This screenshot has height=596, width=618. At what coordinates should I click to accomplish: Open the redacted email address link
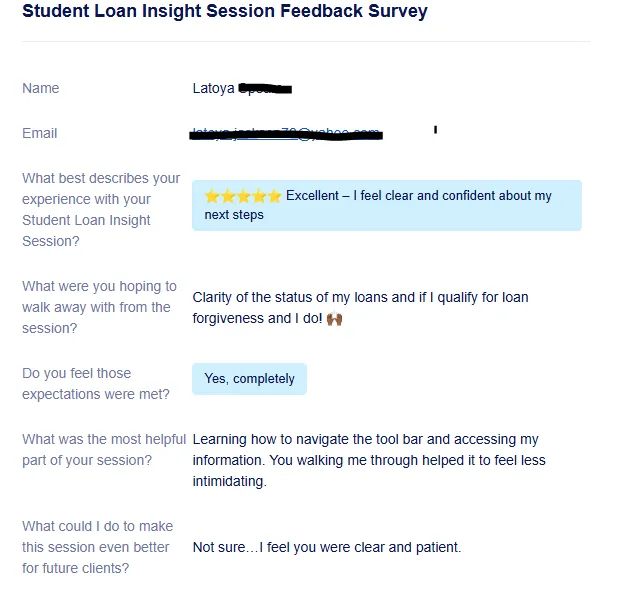(x=286, y=133)
